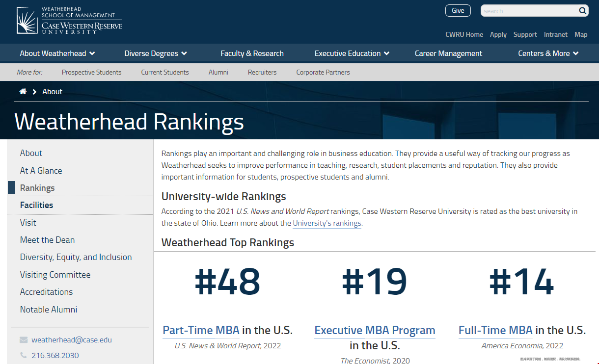
Task: Open the Support link
Action: [x=525, y=34]
